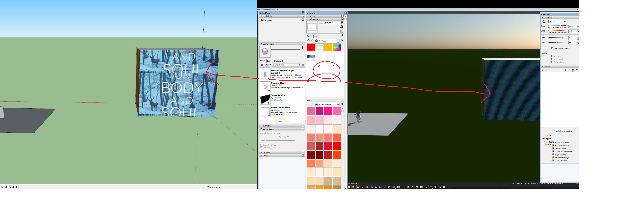The height and width of the screenshot is (201, 644).
Task: Click the Octane auto-focus picker icon
Action: pyautogui.click(x=363, y=187)
